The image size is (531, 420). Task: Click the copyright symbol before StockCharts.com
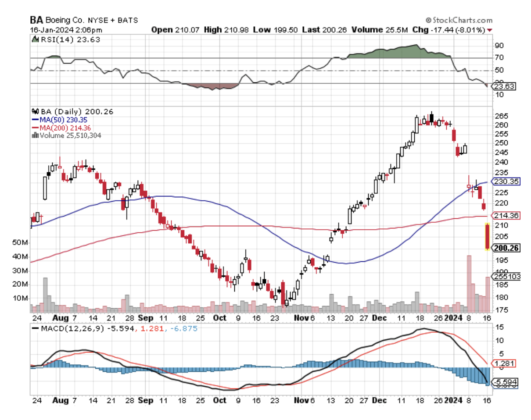[x=428, y=20]
